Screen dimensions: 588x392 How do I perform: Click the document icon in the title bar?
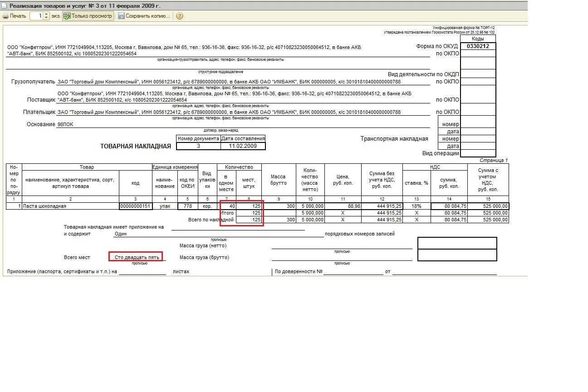(x=5, y=6)
